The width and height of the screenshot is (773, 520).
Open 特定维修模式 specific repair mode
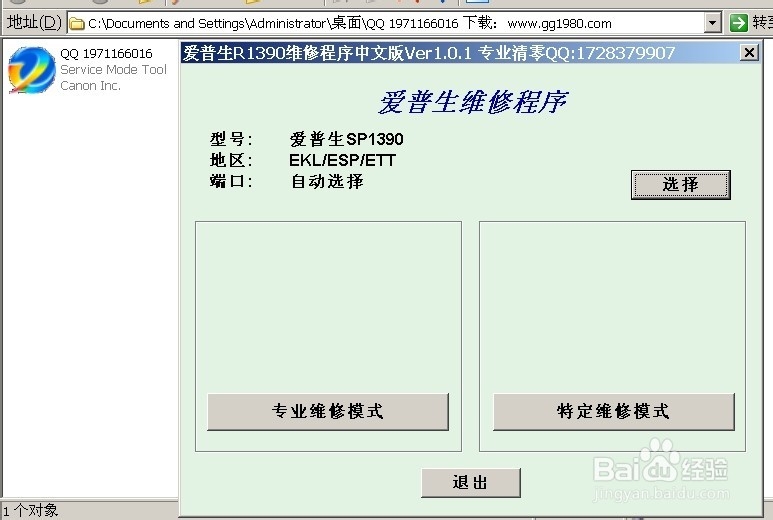(614, 412)
